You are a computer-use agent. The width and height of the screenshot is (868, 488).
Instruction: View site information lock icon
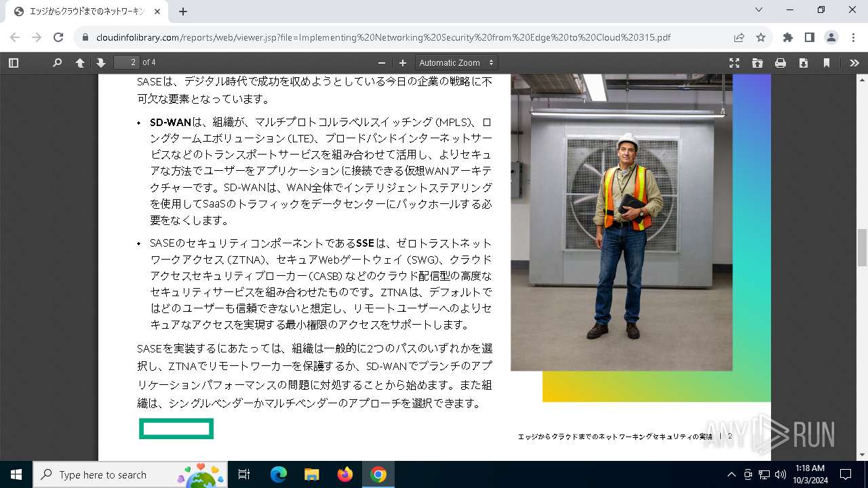(x=86, y=37)
